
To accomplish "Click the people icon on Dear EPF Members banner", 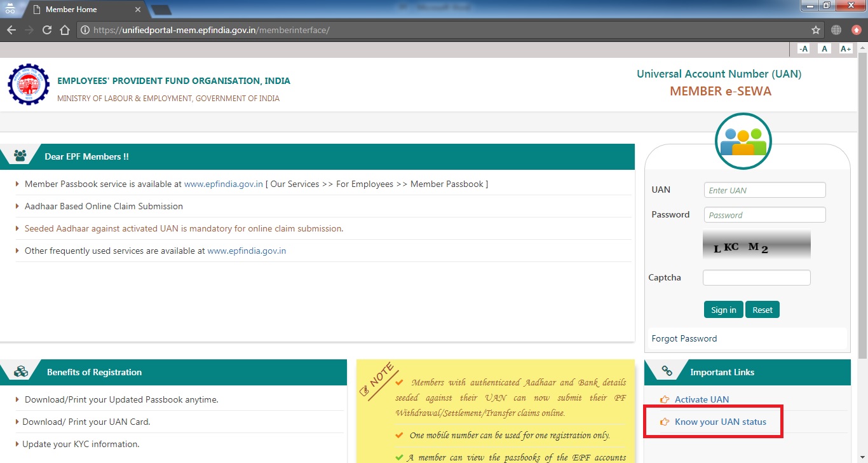I will pos(20,155).
